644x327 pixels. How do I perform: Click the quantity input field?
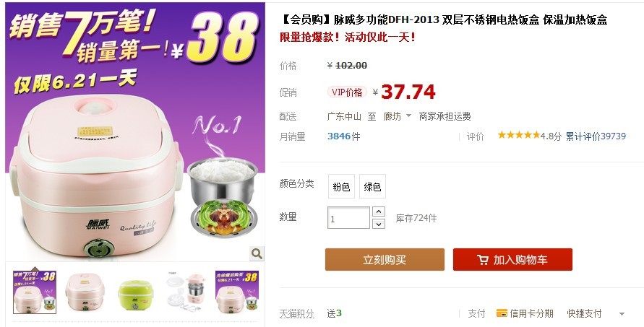tap(348, 218)
